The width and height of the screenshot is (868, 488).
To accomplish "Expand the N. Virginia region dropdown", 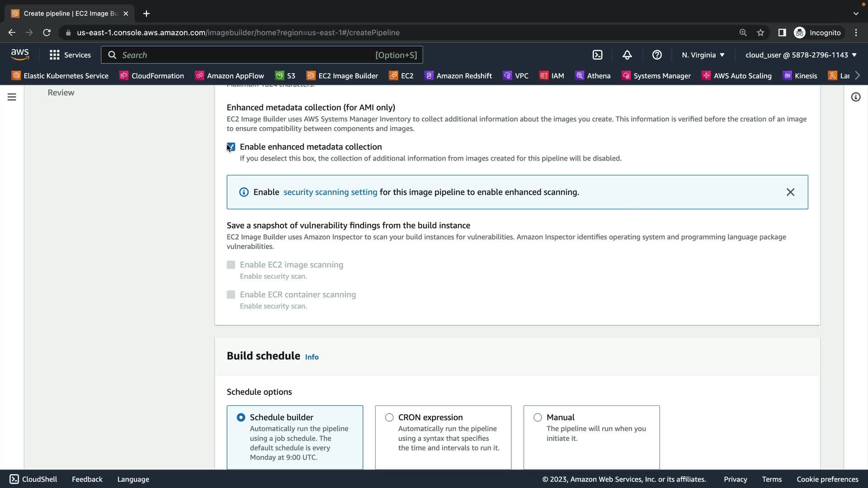I will click(703, 55).
